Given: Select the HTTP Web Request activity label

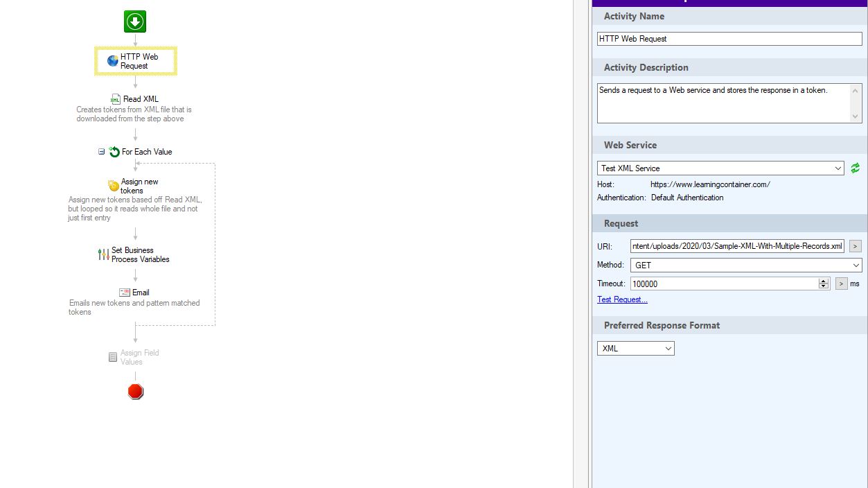Looking at the screenshot, I should click(139, 61).
